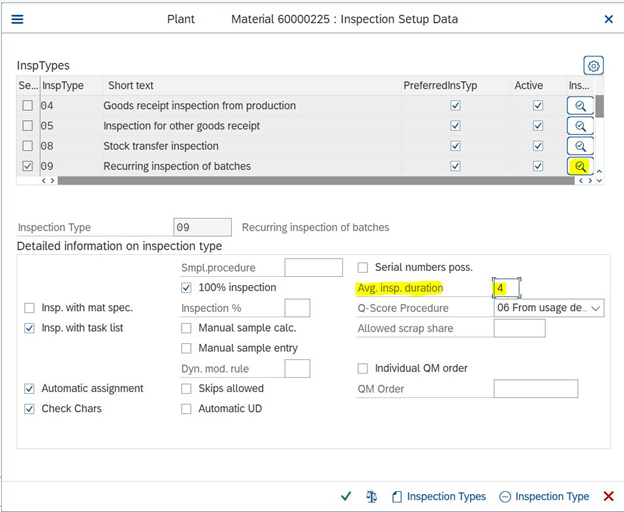Viewport: 624px width, 512px height.
Task: Open table settings gear icon
Action: coord(593,66)
